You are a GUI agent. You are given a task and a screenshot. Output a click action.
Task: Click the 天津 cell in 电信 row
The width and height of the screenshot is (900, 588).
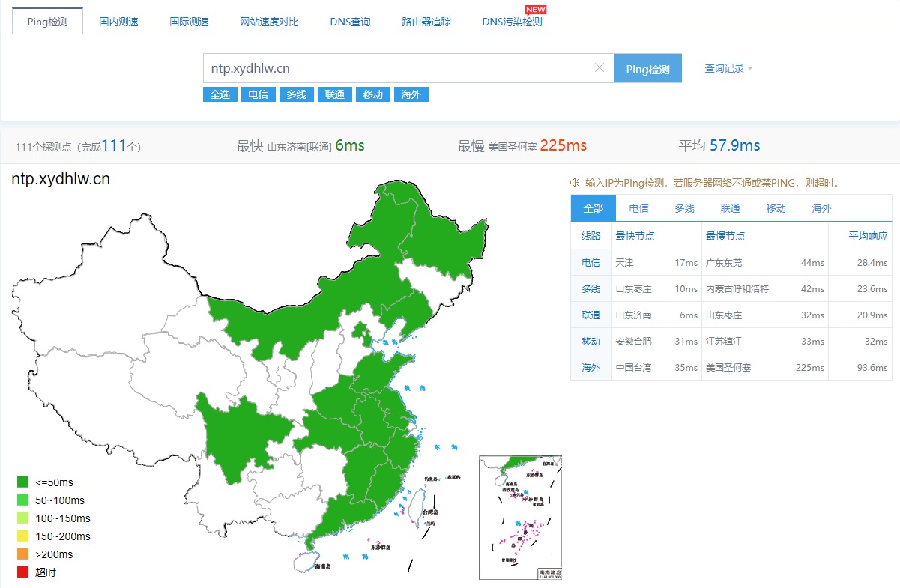pyautogui.click(x=624, y=263)
